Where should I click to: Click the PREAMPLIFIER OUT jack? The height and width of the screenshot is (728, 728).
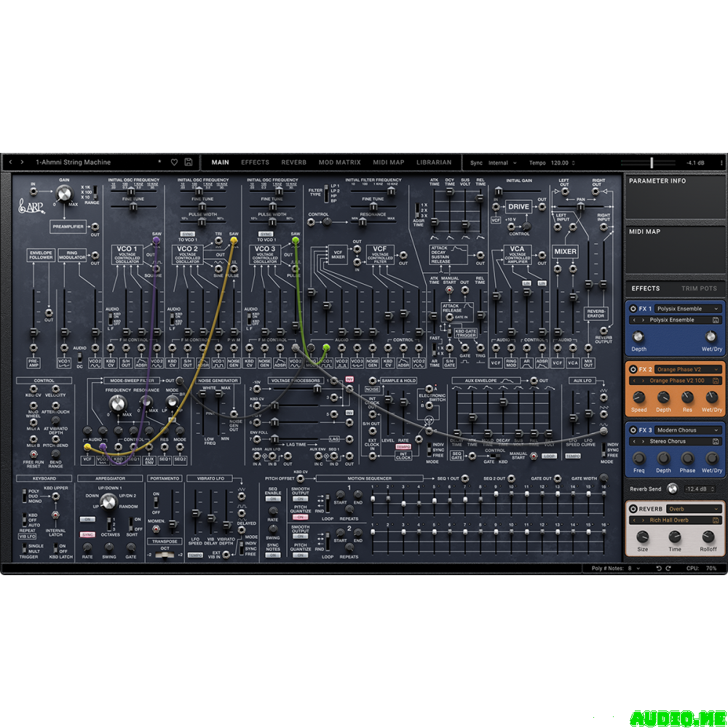point(95,227)
